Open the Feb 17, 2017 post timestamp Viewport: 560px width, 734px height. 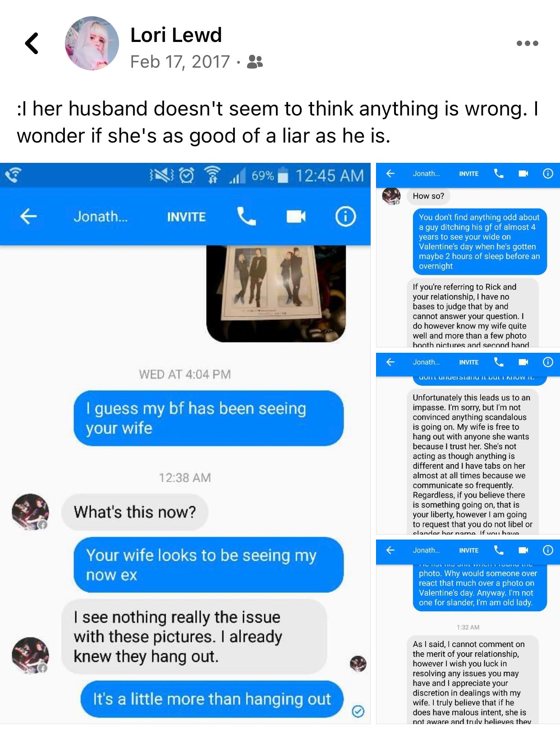pyautogui.click(x=180, y=62)
